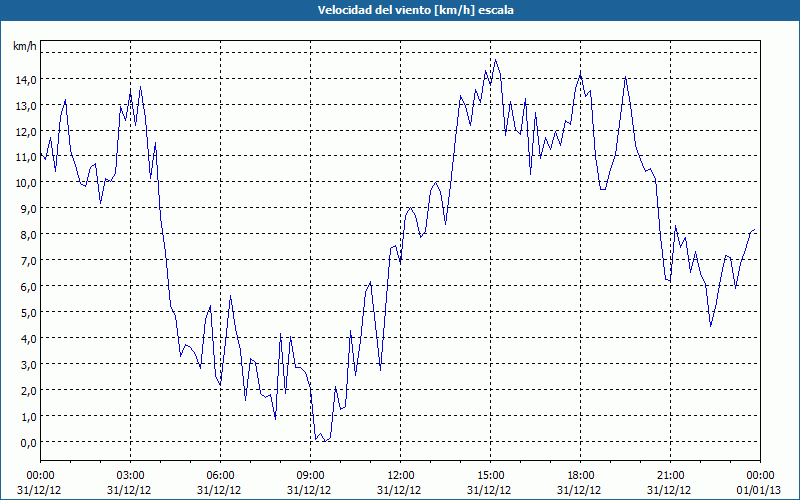Pick the "3,0" y-axis value
Image resolution: width=800 pixels, height=500 pixels.
[x=28, y=364]
